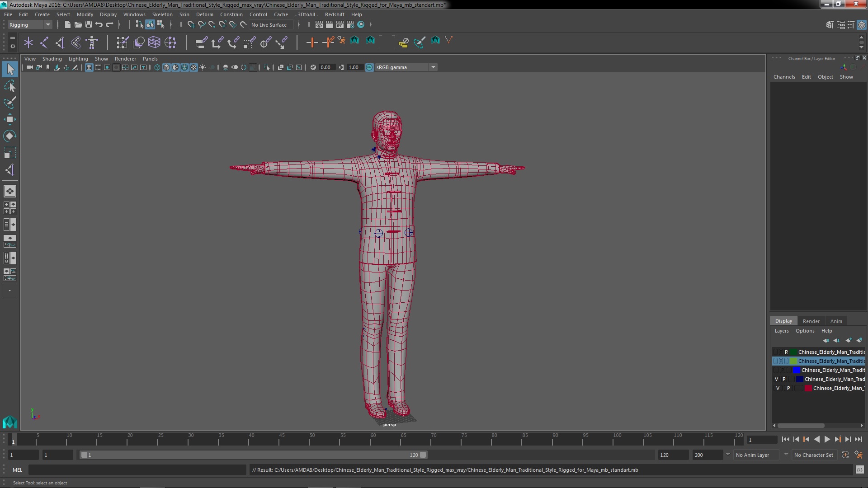This screenshot has width=868, height=488.
Task: Click the Save Scene floppy icon
Action: click(89, 24)
